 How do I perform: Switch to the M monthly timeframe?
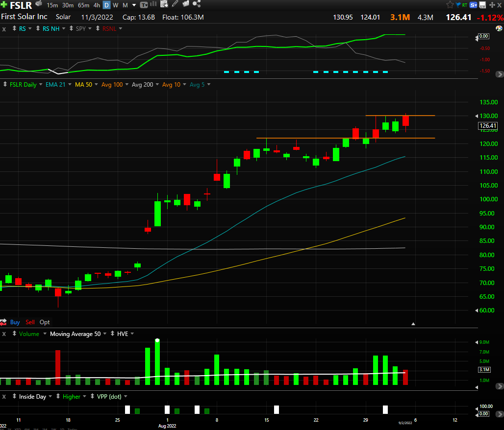[x=126, y=5]
